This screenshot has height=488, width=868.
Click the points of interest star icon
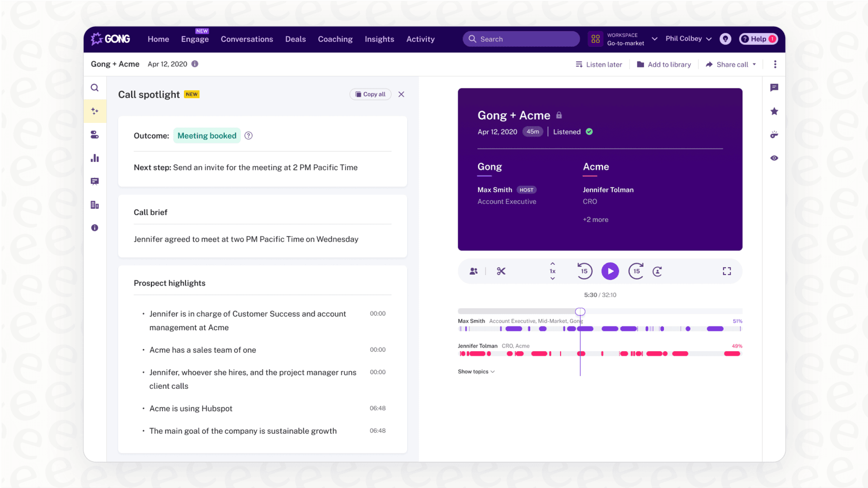point(774,111)
